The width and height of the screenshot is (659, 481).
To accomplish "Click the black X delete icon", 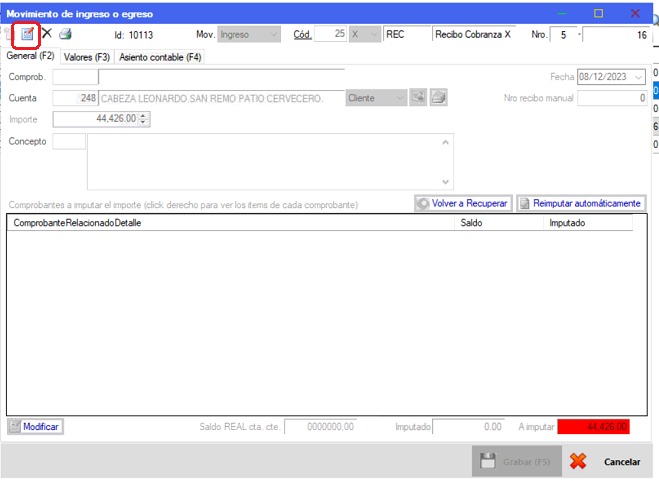I will 46,34.
